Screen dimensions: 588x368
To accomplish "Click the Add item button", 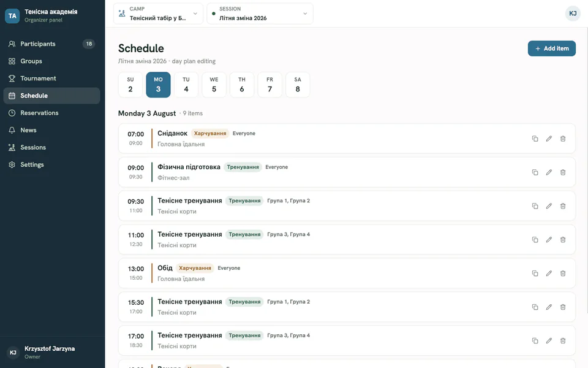I will pyautogui.click(x=552, y=48).
